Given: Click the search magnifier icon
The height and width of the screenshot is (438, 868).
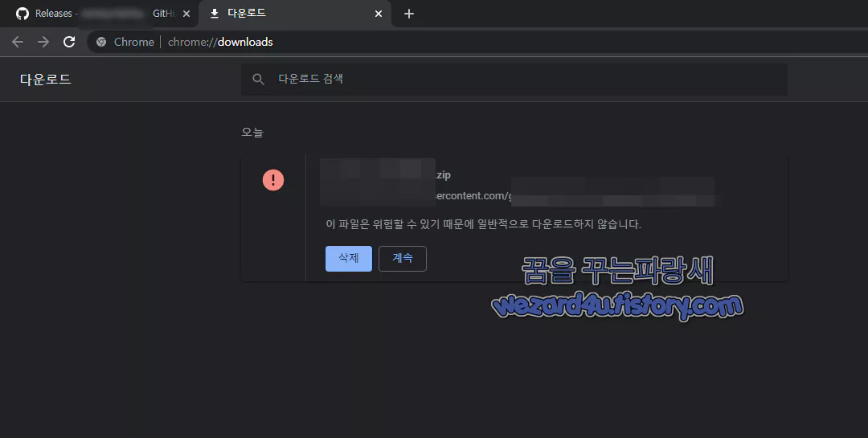Looking at the screenshot, I should click(258, 80).
